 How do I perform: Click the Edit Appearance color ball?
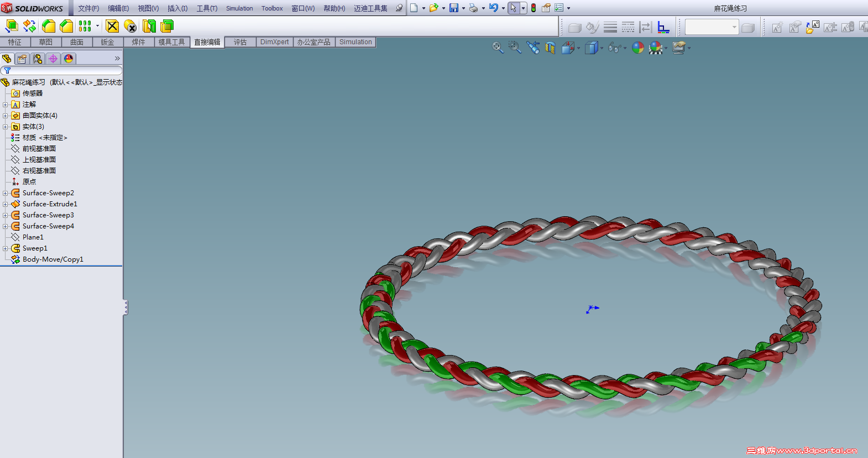pyautogui.click(x=638, y=48)
